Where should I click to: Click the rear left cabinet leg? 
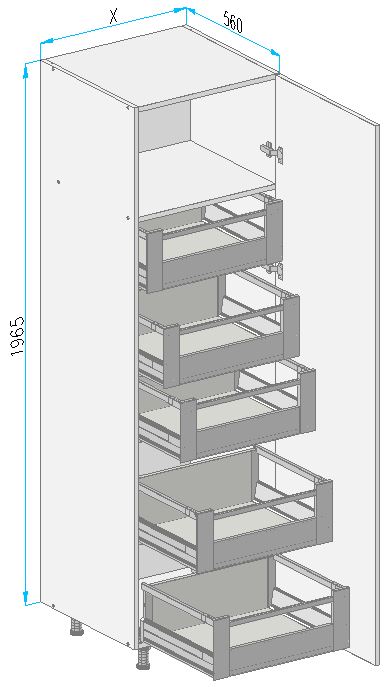77,627
